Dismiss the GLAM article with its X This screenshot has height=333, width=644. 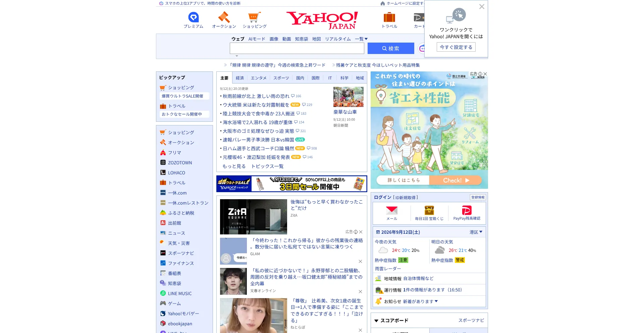click(360, 262)
